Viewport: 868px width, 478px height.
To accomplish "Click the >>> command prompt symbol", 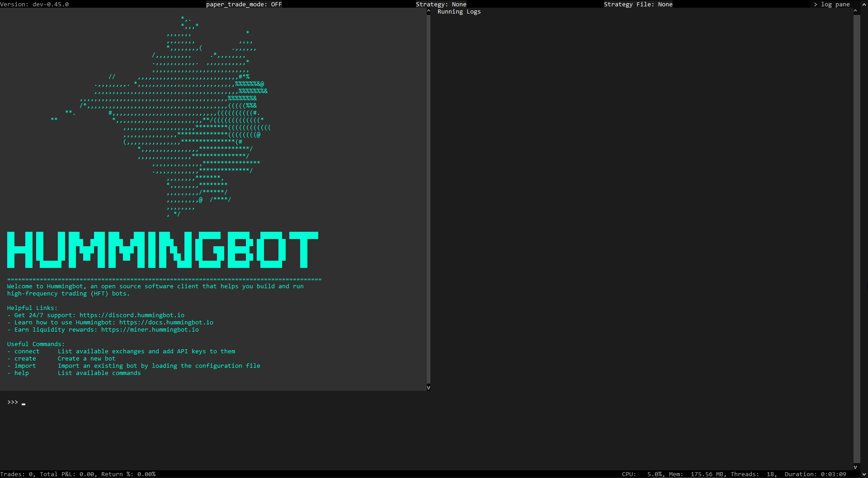I will click(x=13, y=402).
